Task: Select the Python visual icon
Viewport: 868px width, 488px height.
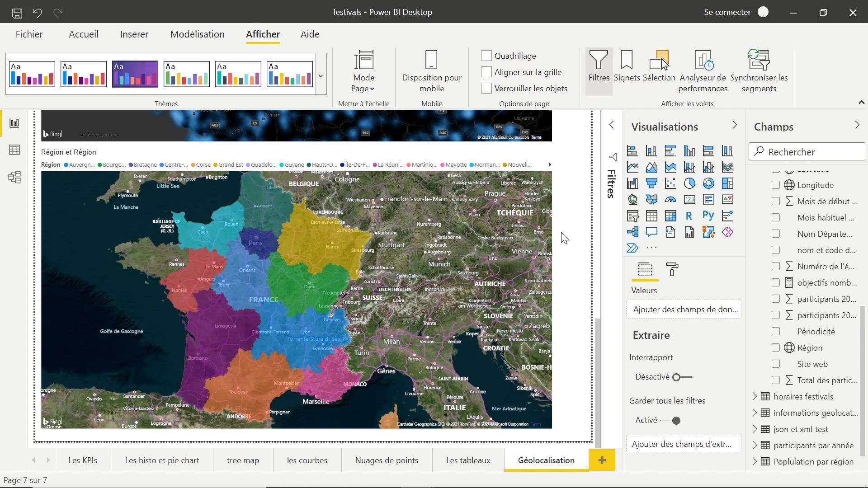Action: point(708,216)
